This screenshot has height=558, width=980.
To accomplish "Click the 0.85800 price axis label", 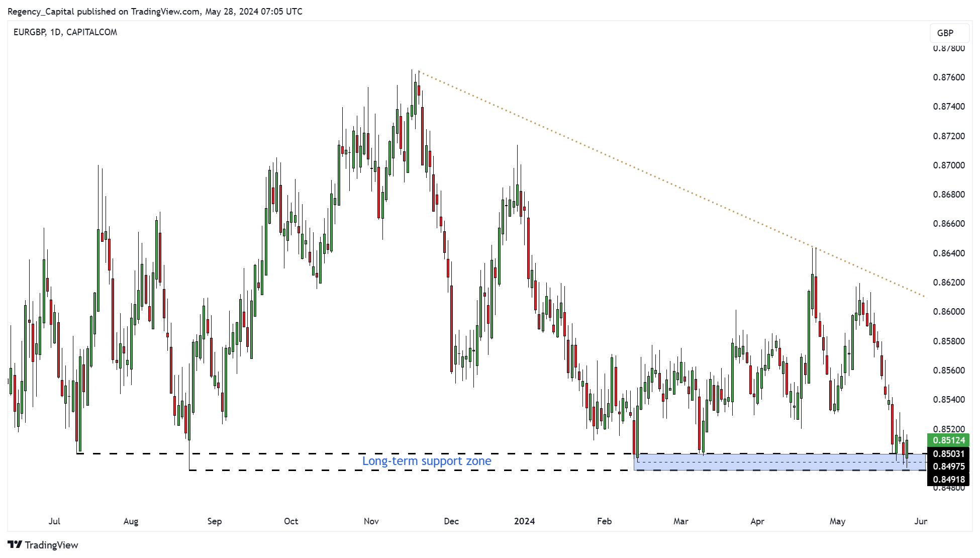I will click(x=949, y=341).
